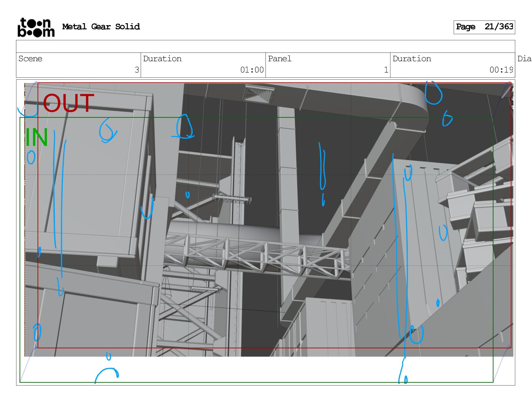Click the scene duration value '01:00'
The image size is (532, 411).
click(x=252, y=70)
